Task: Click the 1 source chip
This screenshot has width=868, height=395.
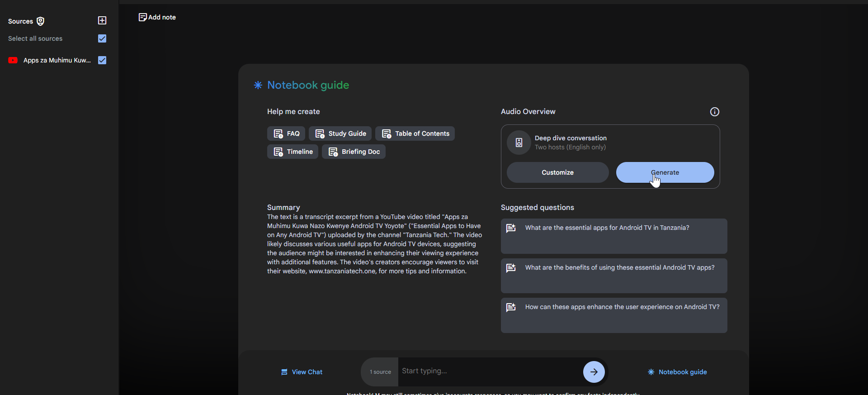Action: 380,372
